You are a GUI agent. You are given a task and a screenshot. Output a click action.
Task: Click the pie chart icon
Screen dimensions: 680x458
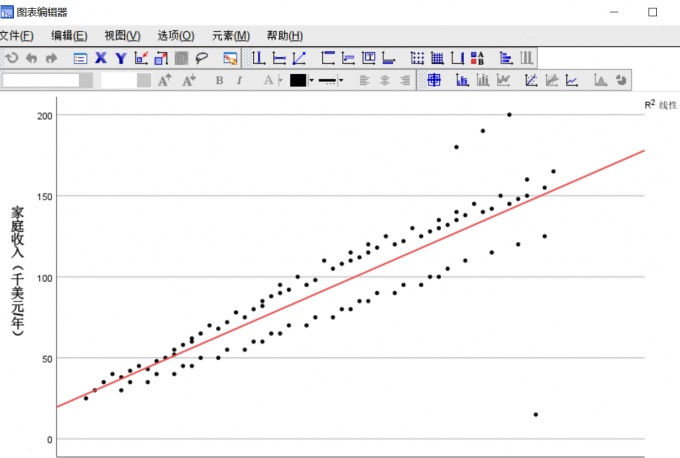point(621,80)
